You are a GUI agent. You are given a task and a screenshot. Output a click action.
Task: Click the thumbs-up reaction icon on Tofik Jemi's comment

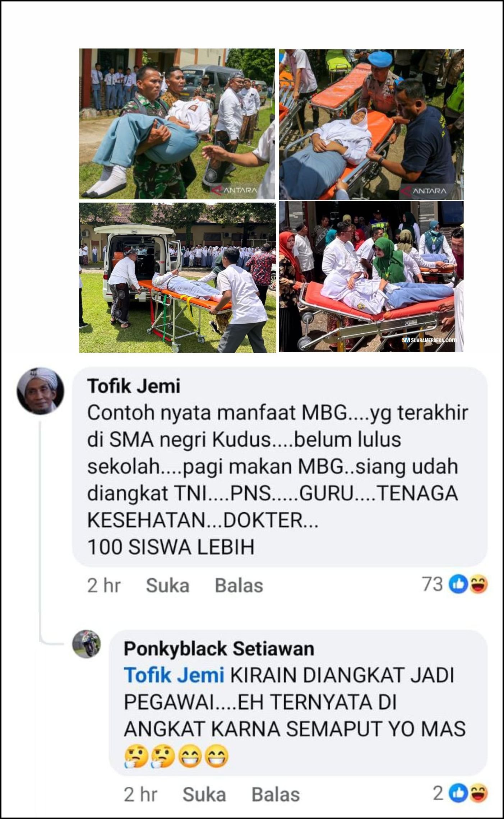point(458,584)
